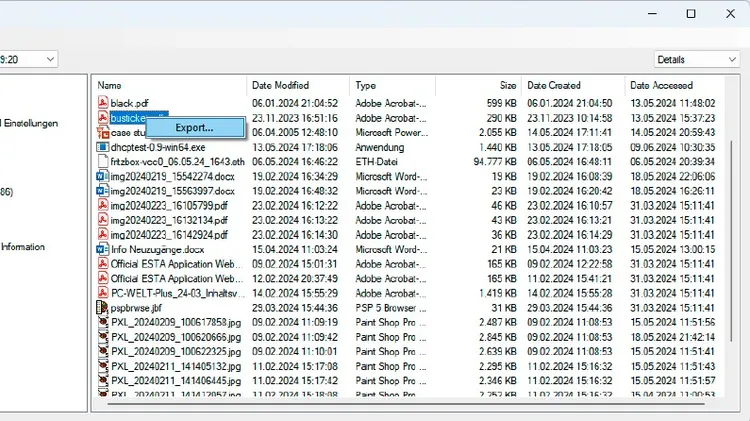Open the snapshot time dropdown showing 9:20
Screen dimensions: 750x421
tap(28, 59)
